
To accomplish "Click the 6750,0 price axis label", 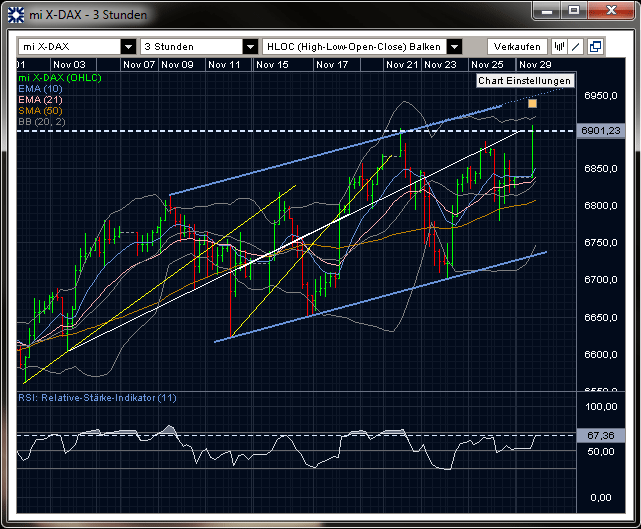I will (x=601, y=243).
